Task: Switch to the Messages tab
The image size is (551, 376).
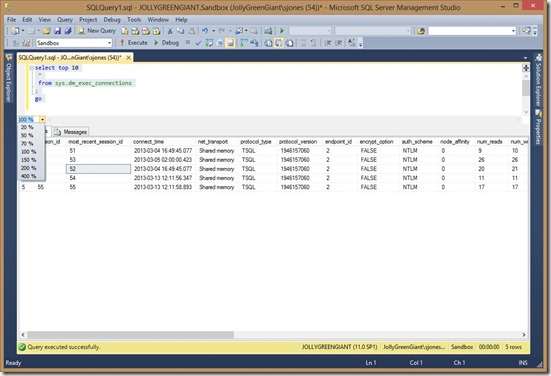Action: (71, 132)
